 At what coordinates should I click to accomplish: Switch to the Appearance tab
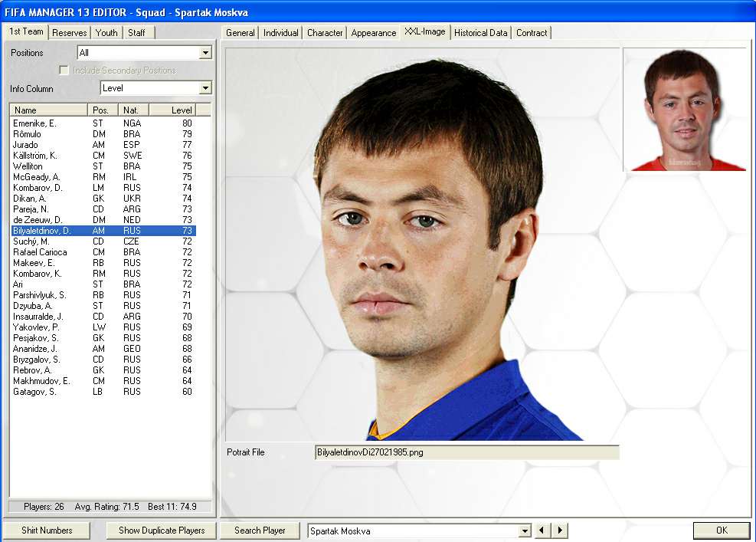374,33
